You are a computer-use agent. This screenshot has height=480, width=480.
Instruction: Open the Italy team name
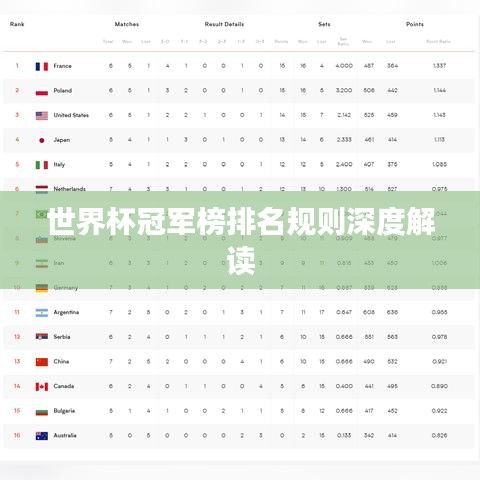point(59,164)
